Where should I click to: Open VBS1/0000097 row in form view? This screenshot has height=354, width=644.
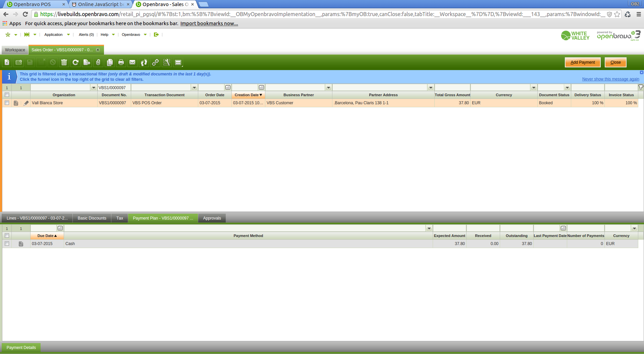point(16,103)
